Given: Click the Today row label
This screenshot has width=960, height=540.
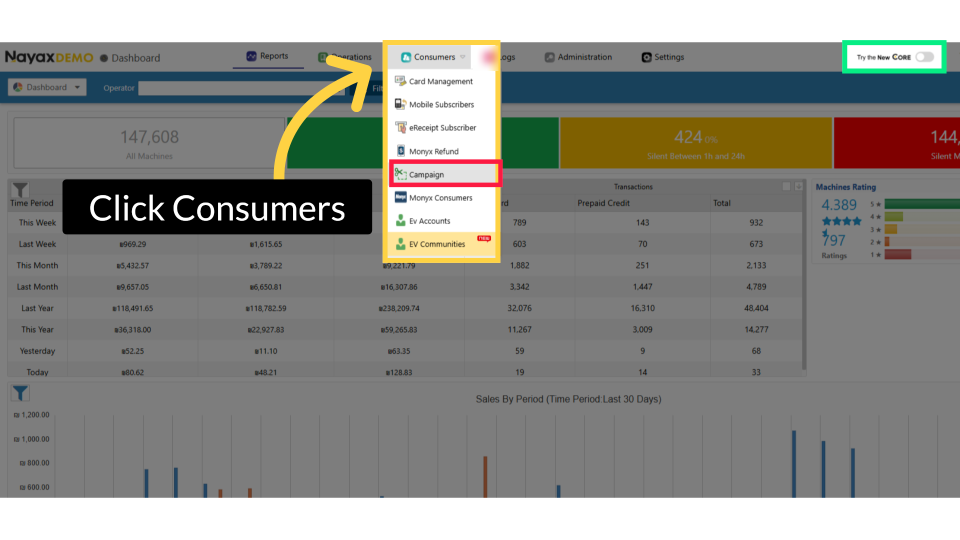Looking at the screenshot, I should pos(37,372).
